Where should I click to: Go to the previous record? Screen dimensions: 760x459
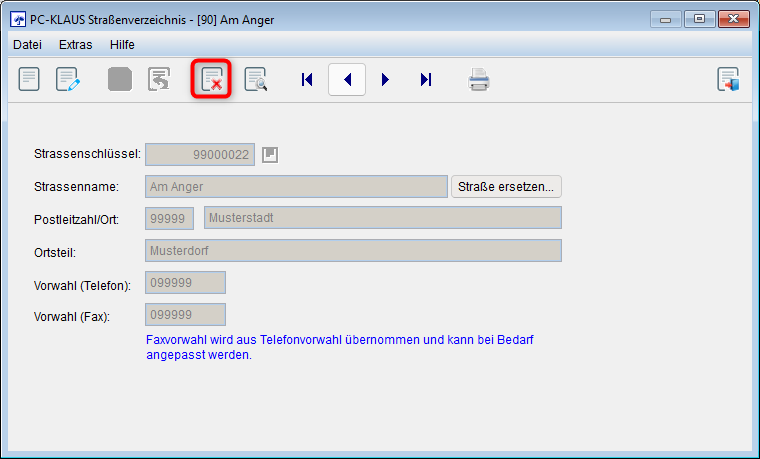coord(347,80)
